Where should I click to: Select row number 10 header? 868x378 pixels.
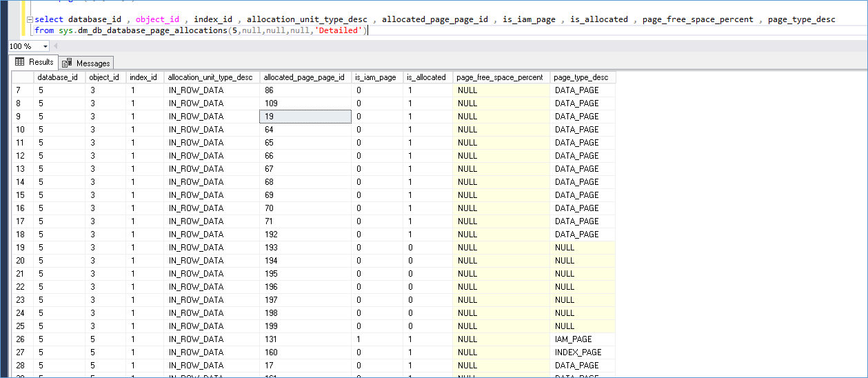(x=23, y=130)
